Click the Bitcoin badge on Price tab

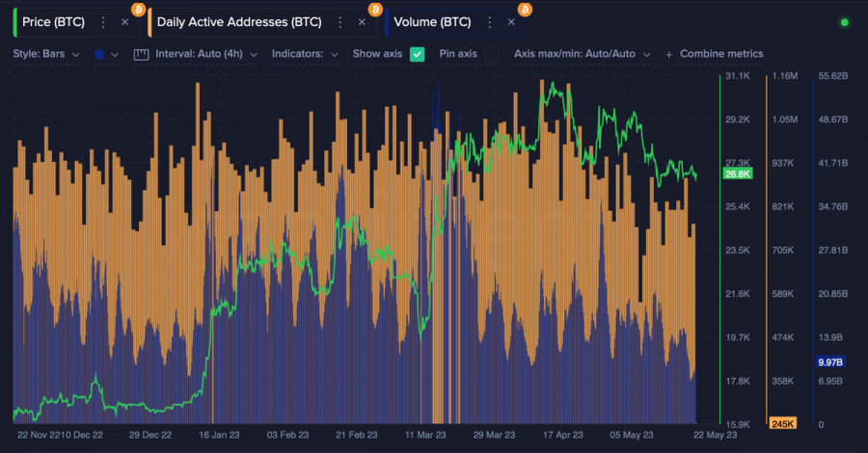pos(139,10)
